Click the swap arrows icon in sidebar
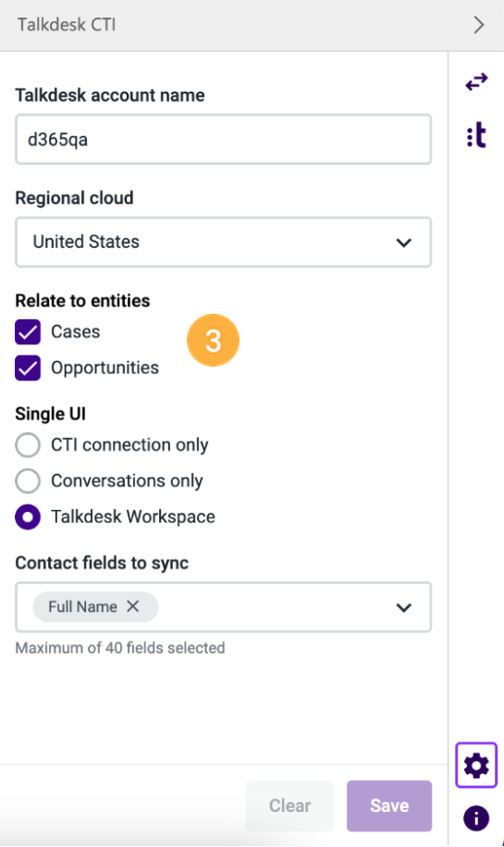Screen dimensions: 504x847 click(x=476, y=82)
